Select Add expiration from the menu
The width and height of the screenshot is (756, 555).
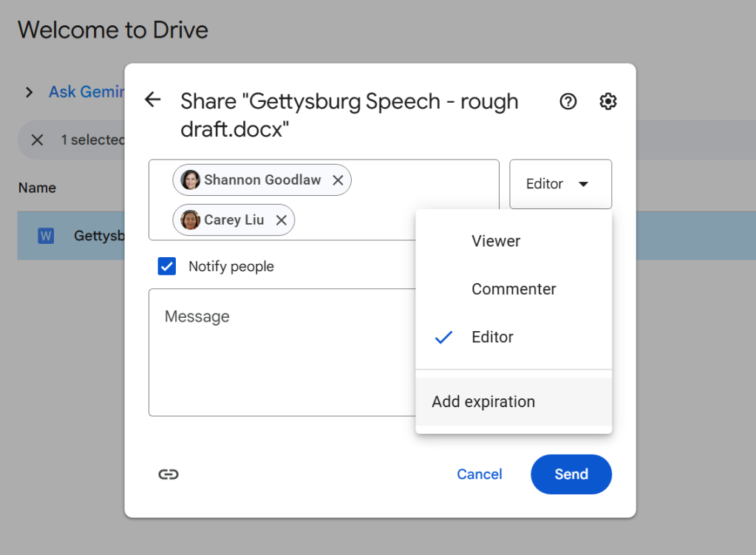click(483, 401)
